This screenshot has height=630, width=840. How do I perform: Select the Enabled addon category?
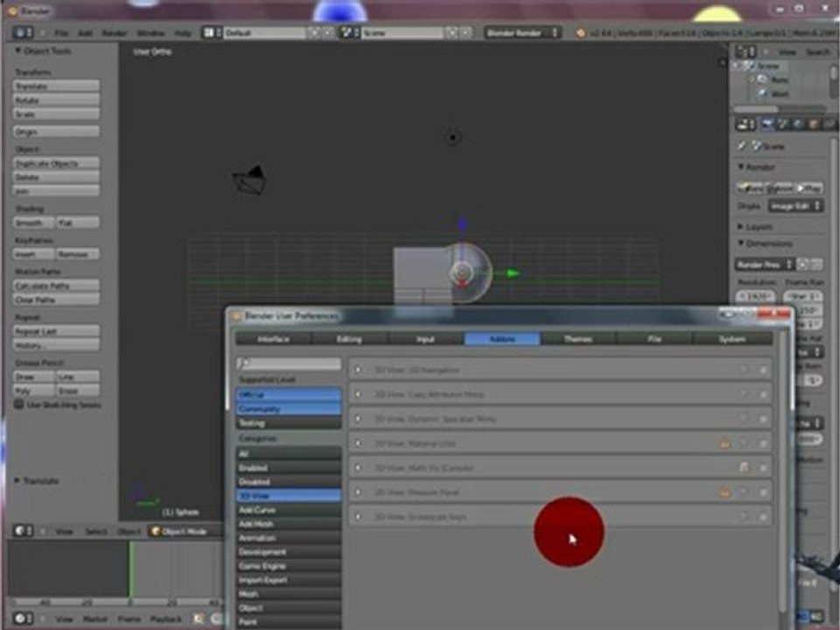289,467
